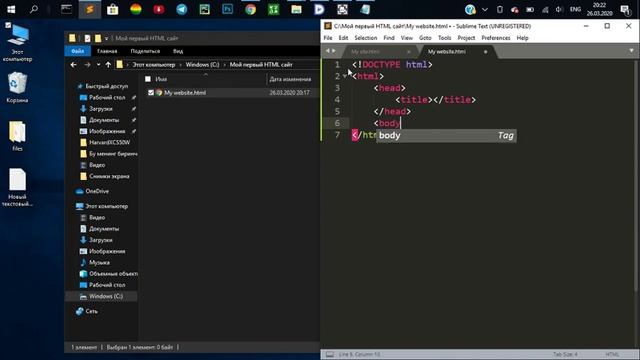This screenshot has width=640, height=360.
Task: Click unsaved dot on My website.html tab
Action: [485, 51]
